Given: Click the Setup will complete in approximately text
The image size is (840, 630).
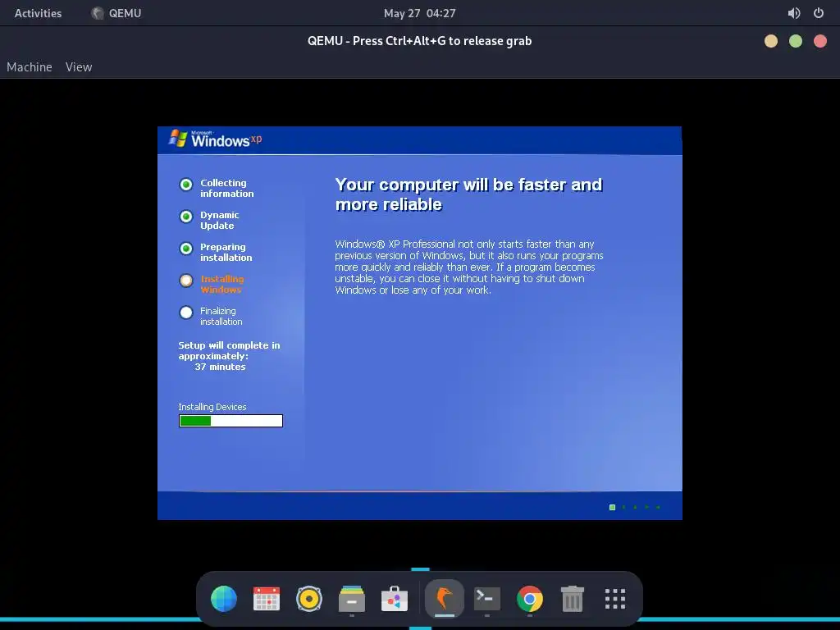Looking at the screenshot, I should [x=230, y=351].
